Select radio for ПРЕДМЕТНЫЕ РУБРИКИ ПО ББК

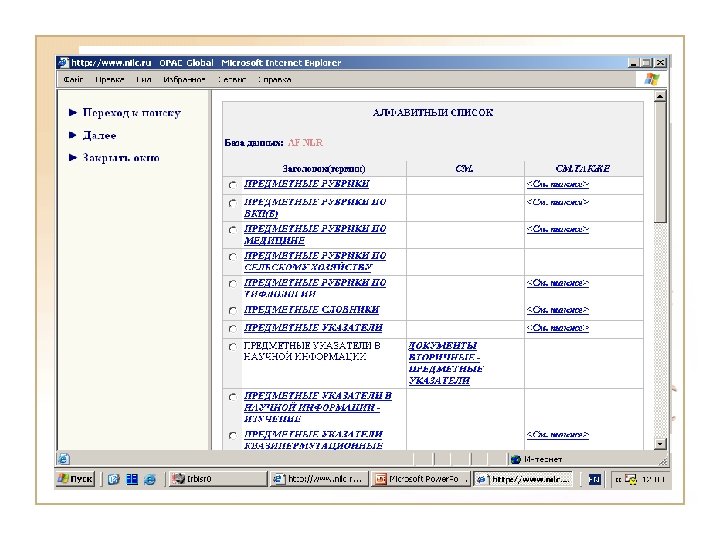[233, 203]
